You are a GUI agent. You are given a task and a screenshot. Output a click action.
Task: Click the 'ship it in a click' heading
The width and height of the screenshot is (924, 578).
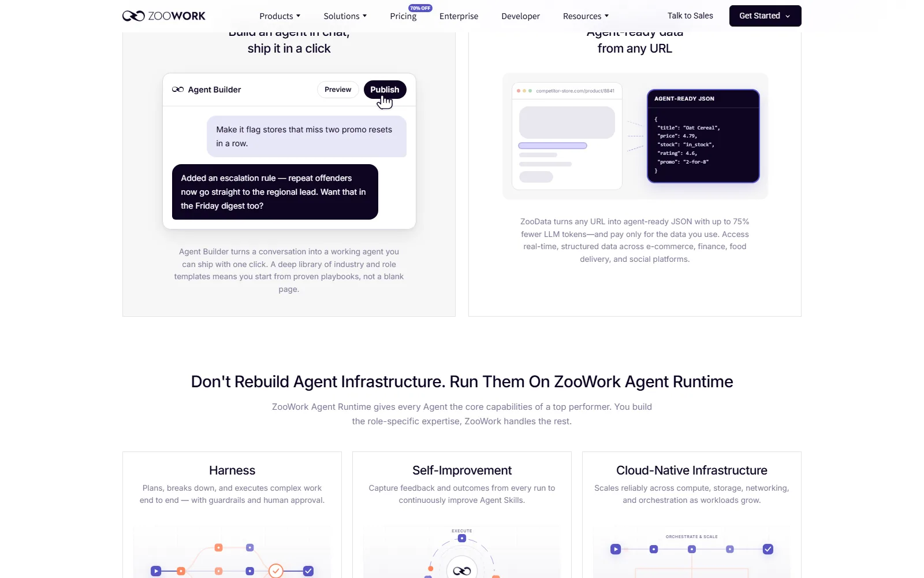pos(289,49)
